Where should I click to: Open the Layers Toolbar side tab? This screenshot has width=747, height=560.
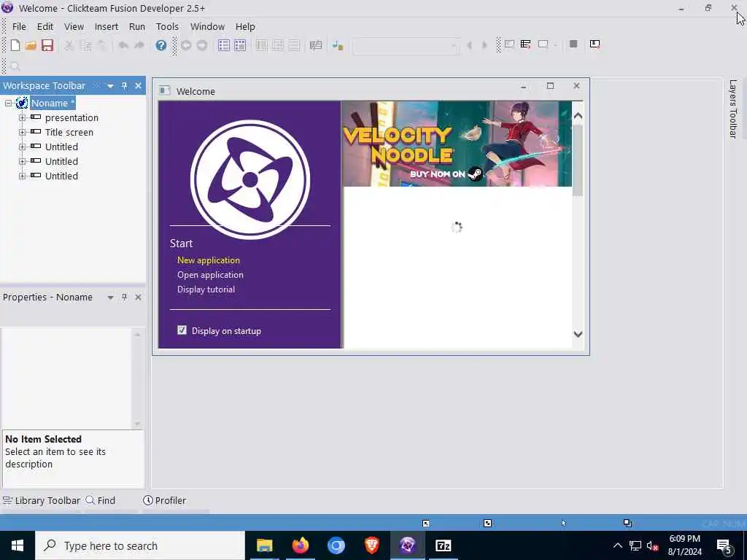click(x=733, y=109)
